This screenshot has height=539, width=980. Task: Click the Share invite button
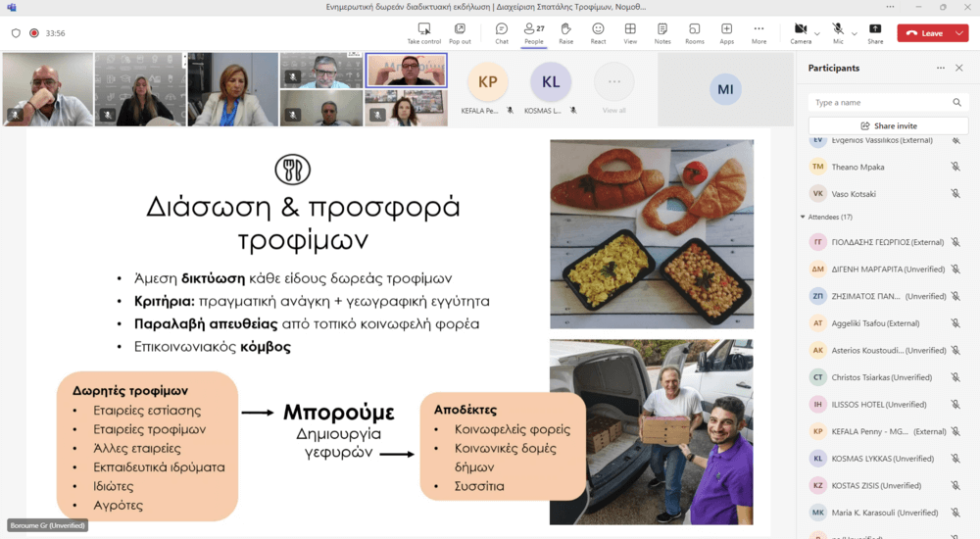click(x=888, y=125)
